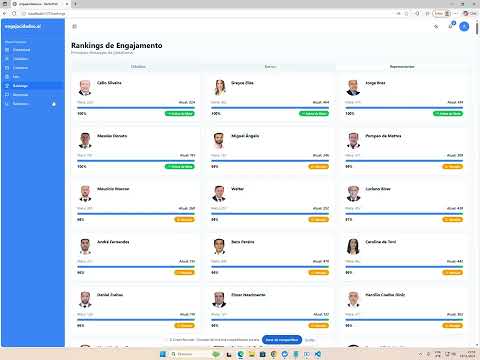Click the orange badge on Luciano Alves's card
Image resolution: width=480 pixels, height=360 pixels.
point(453,220)
